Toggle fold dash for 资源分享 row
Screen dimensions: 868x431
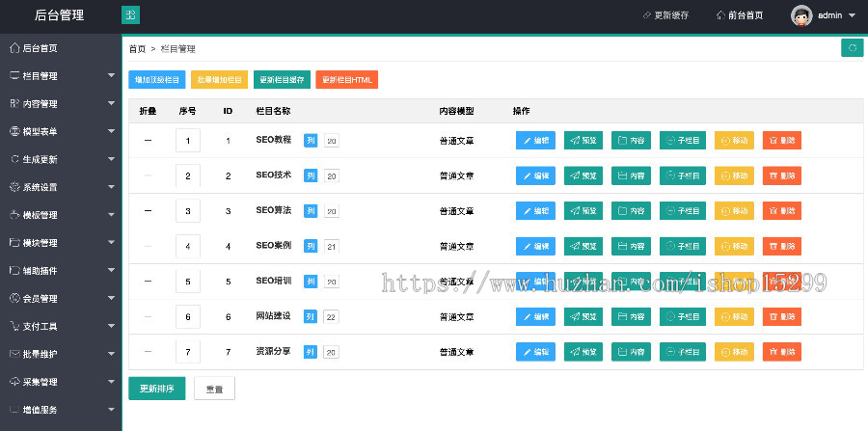[x=148, y=352]
